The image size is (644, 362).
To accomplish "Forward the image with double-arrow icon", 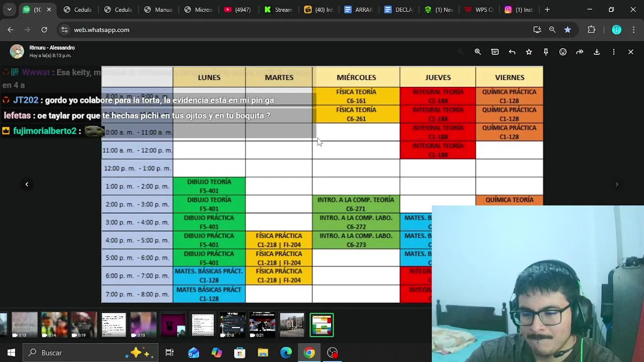I will pos(580,52).
